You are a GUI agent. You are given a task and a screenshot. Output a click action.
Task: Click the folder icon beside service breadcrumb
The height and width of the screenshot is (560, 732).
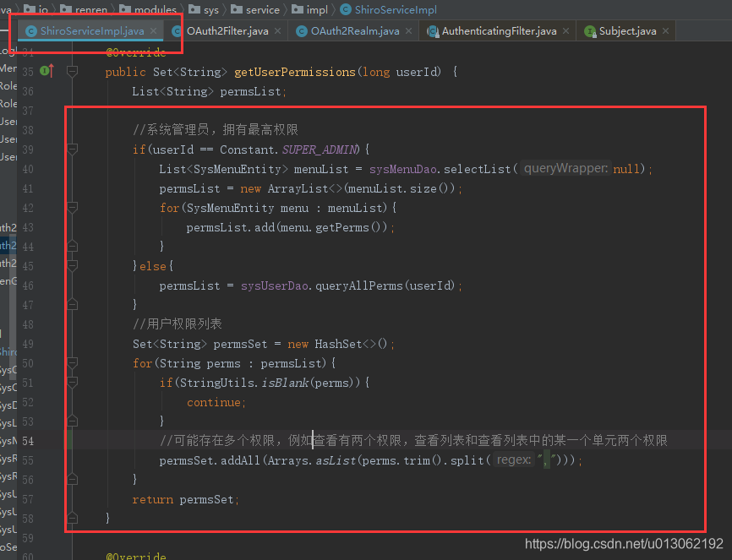(238, 10)
